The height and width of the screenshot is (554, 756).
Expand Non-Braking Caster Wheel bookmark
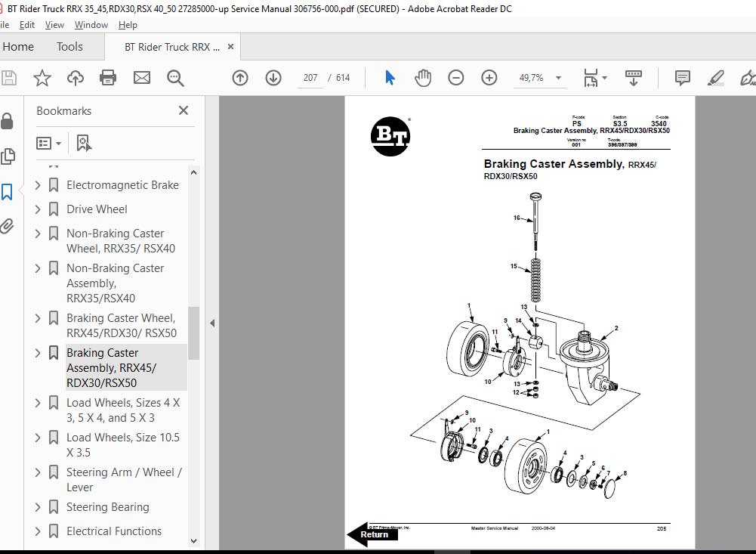[38, 234]
